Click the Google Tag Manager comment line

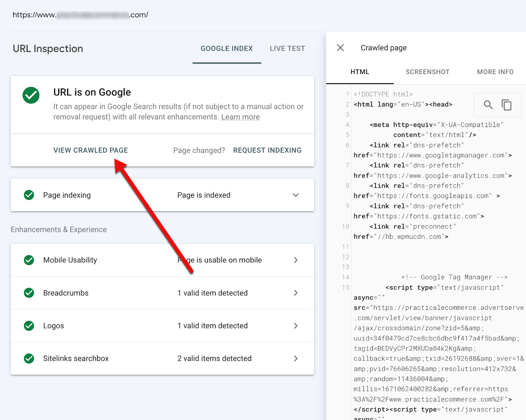(454, 277)
